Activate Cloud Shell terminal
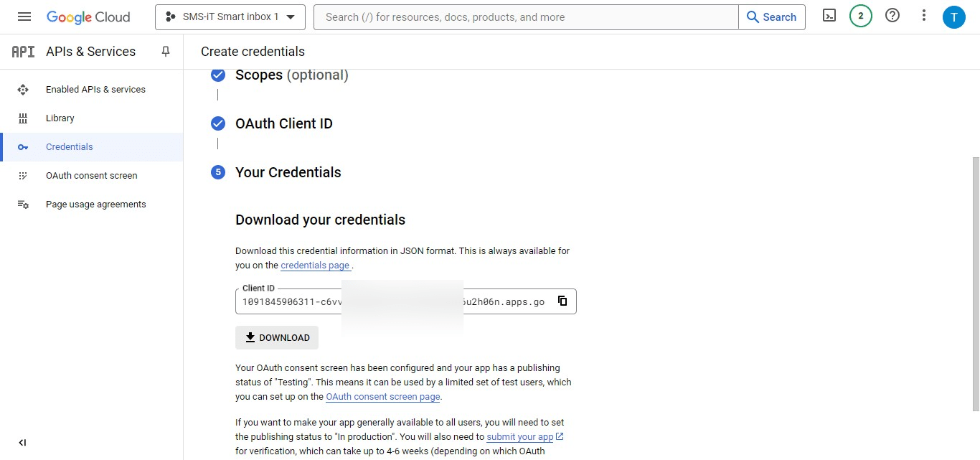980x460 pixels. pos(829,16)
